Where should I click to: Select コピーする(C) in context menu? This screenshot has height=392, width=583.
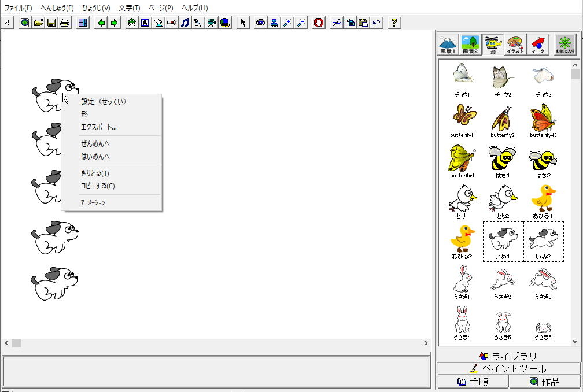click(x=98, y=186)
